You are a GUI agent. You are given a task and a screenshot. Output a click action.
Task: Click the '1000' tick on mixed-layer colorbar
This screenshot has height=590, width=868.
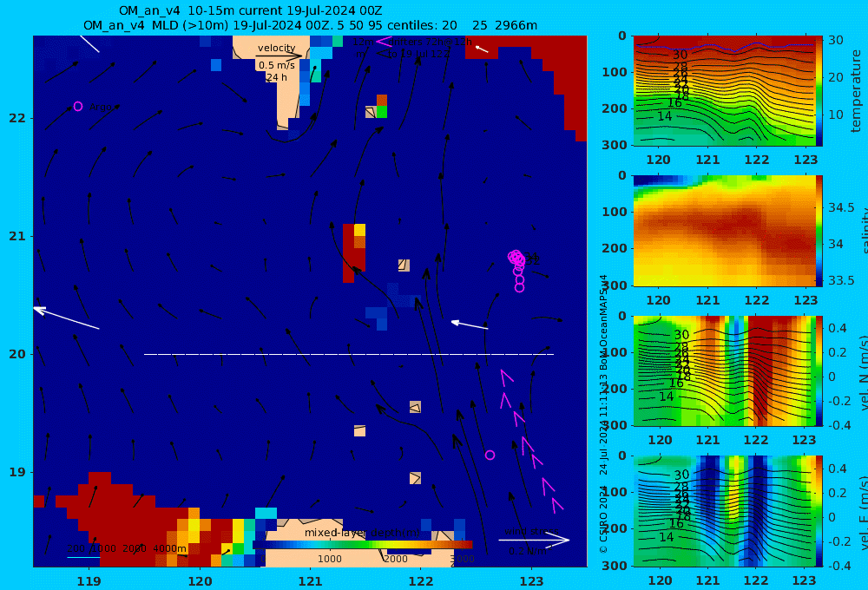coord(329,559)
